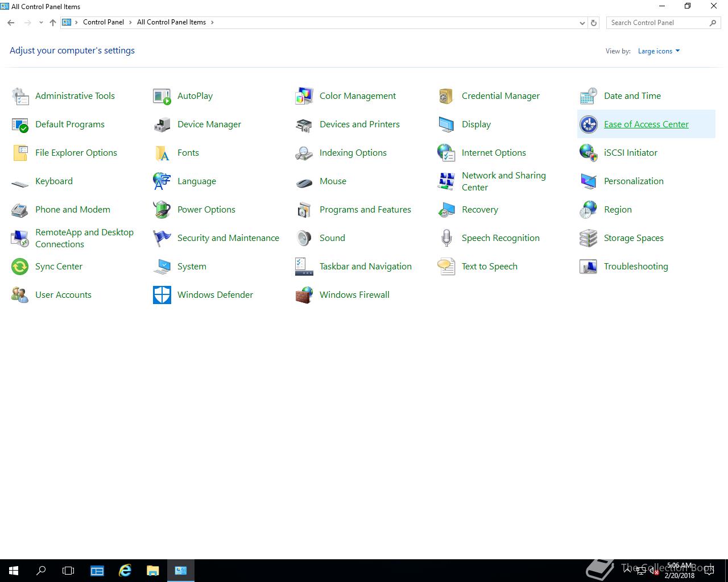This screenshot has width=728, height=582.
Task: Click the AutoPlay icon
Action: point(162,96)
